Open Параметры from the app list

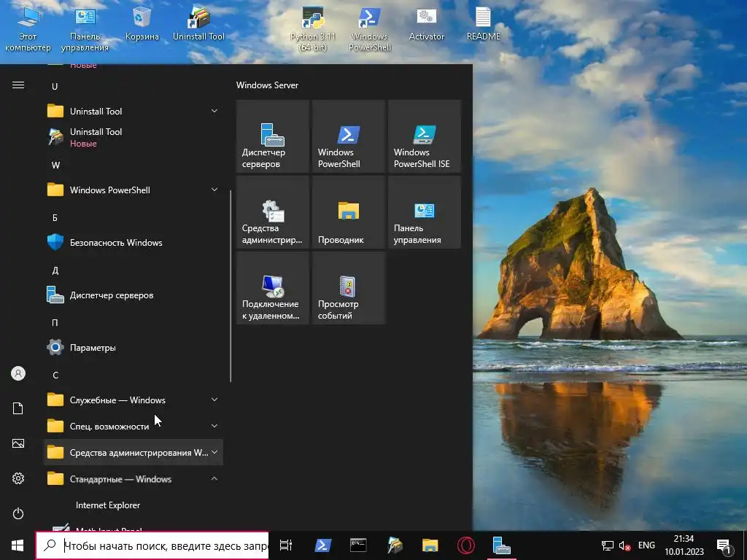(134, 347)
